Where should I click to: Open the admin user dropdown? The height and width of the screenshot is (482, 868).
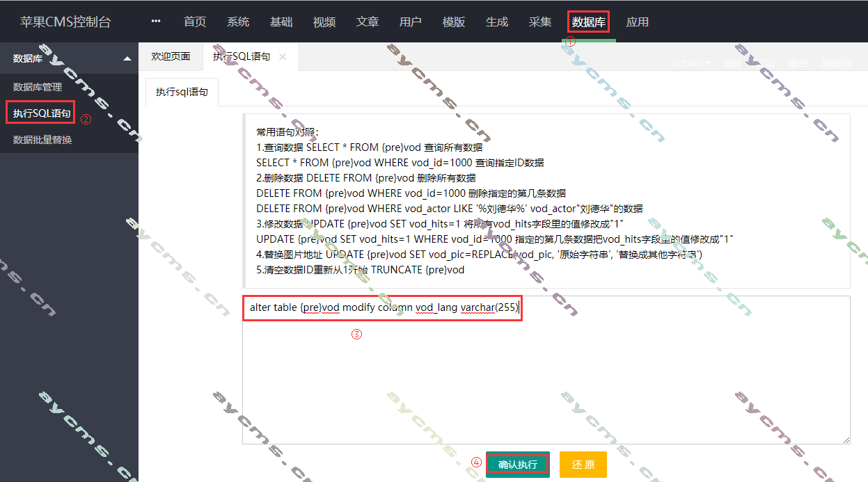pyautogui.click(x=693, y=63)
